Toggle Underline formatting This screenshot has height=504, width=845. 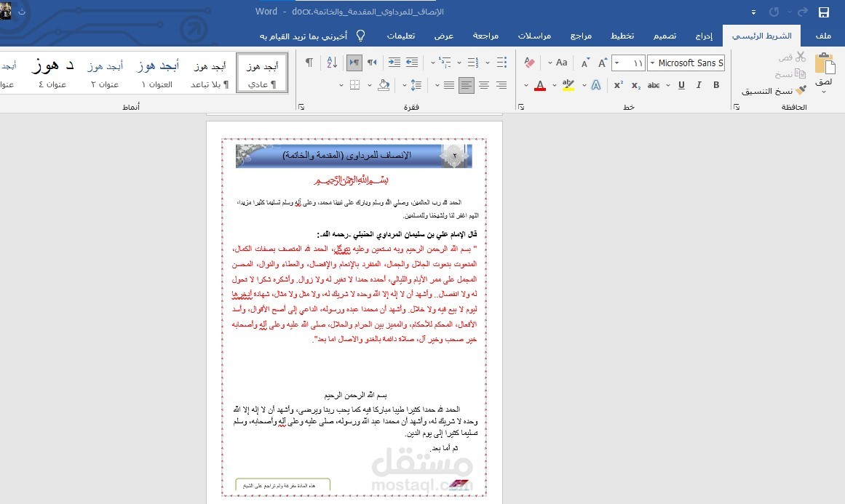(x=682, y=85)
